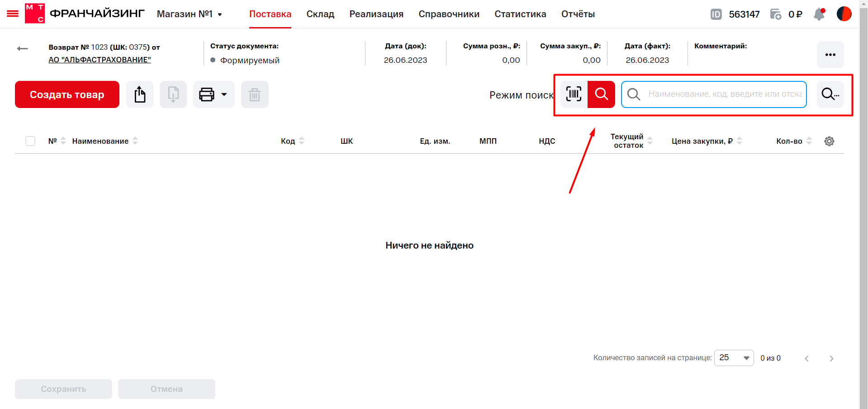Viewport: 868px width, 409px height.
Task: Open advanced search with magnifier-dots icon
Action: point(830,94)
